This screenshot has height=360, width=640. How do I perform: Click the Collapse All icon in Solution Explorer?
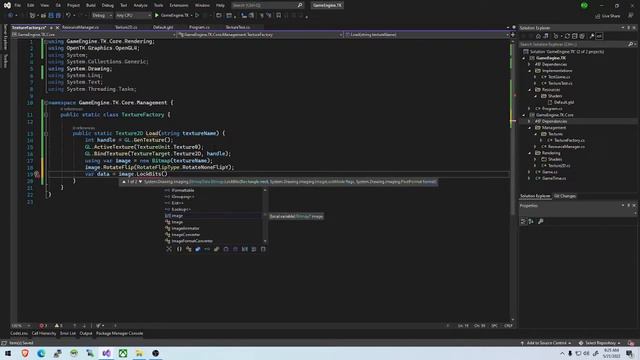pos(574,36)
